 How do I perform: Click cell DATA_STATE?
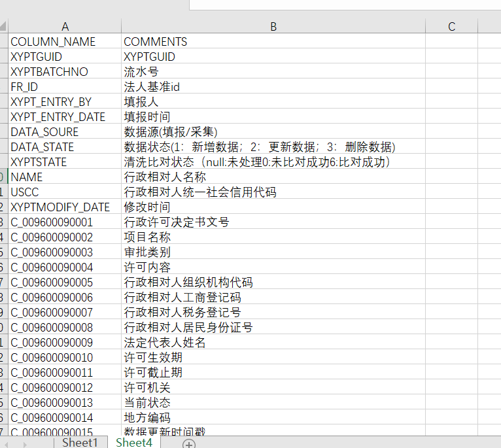65,146
